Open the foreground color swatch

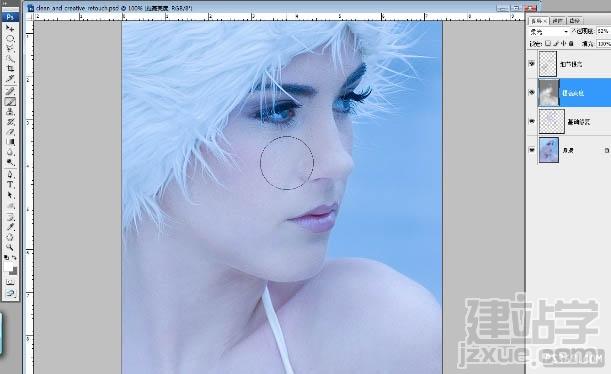coord(8,266)
